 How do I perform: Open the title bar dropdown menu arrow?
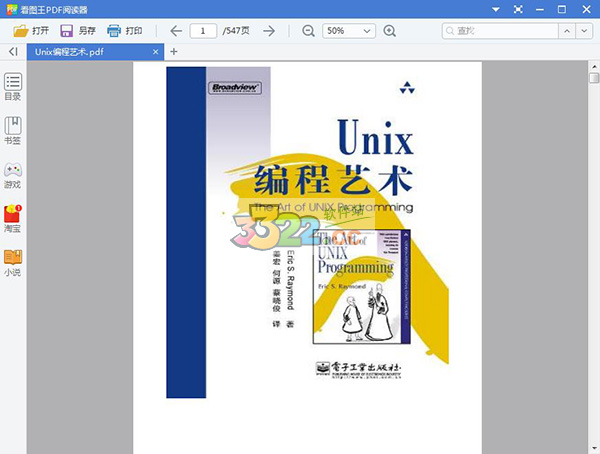[x=496, y=9]
